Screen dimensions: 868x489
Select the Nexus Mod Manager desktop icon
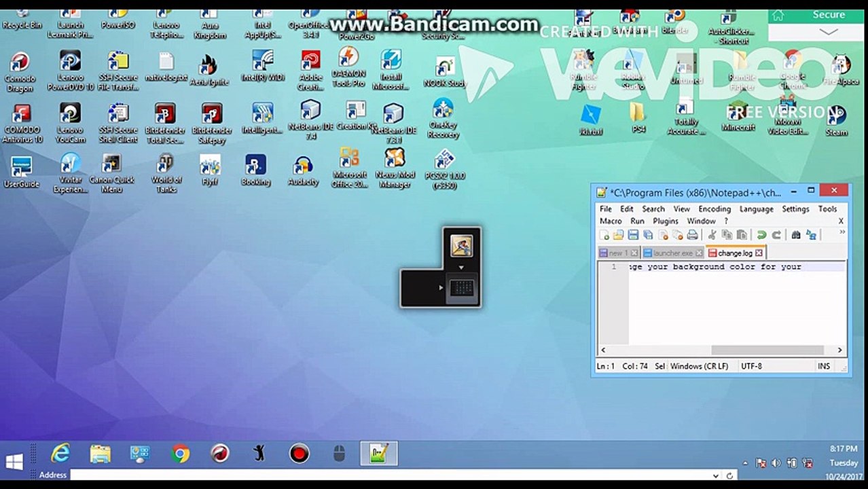tap(395, 168)
